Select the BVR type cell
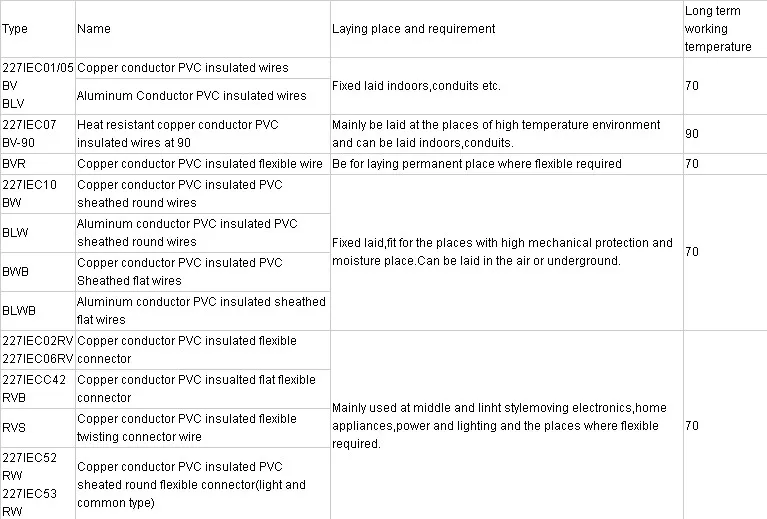This screenshot has width=767, height=519. tap(15, 164)
